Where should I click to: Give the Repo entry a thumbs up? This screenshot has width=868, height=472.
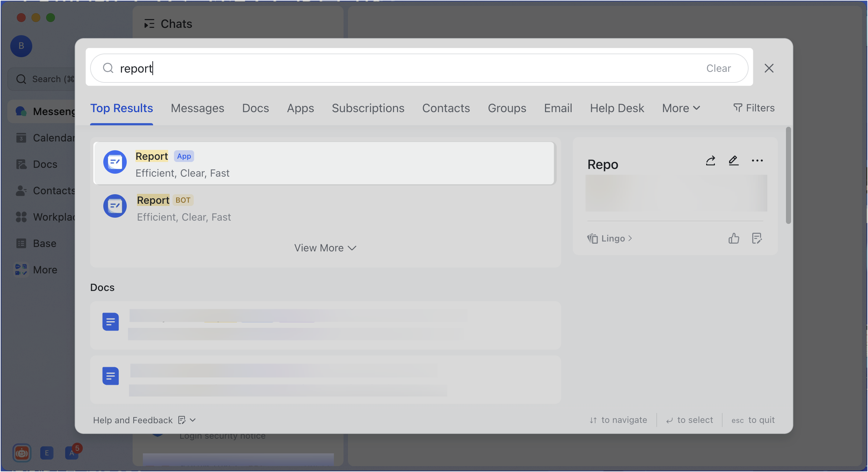[x=734, y=238]
